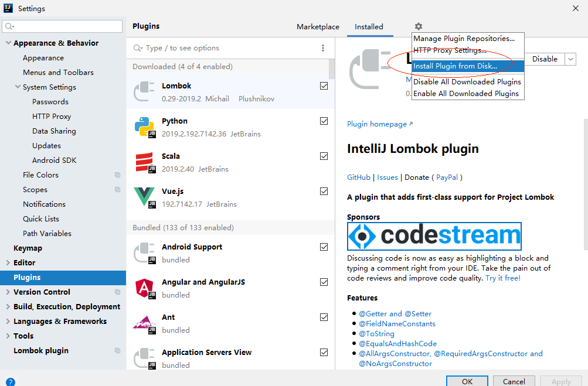Click the OK button
Image resolution: width=588 pixels, height=386 pixels.
coord(467,381)
